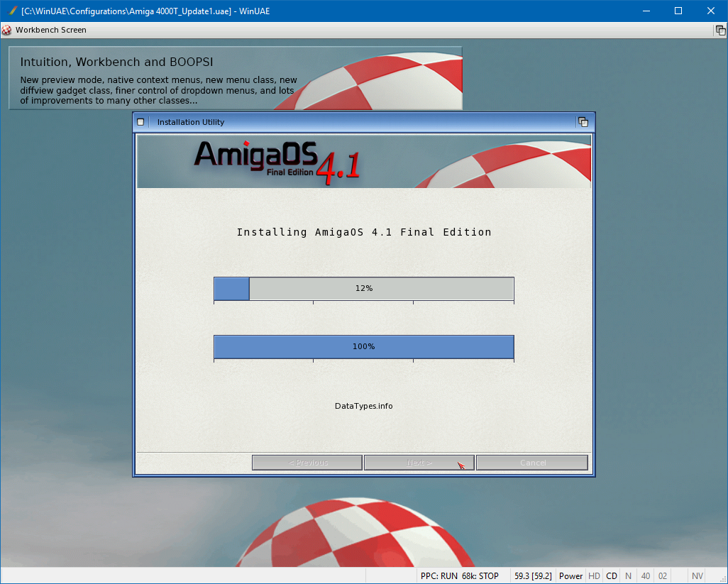Click the PPC: RUN 68k: STOP status
The width and height of the screenshot is (728, 584).
(x=459, y=576)
